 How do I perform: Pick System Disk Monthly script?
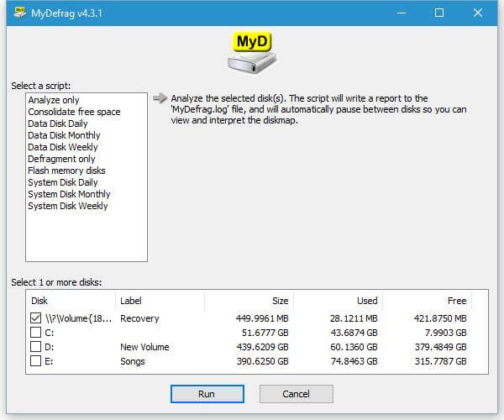(x=69, y=194)
